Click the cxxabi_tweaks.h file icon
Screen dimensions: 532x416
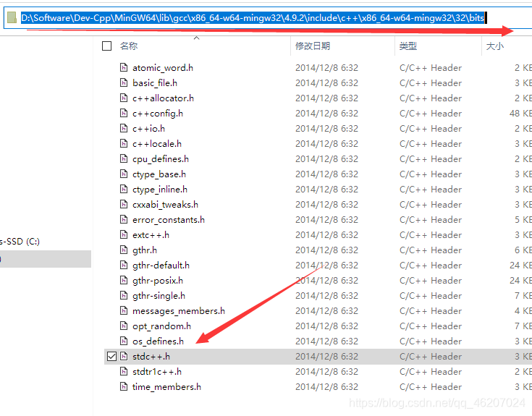pyautogui.click(x=124, y=205)
